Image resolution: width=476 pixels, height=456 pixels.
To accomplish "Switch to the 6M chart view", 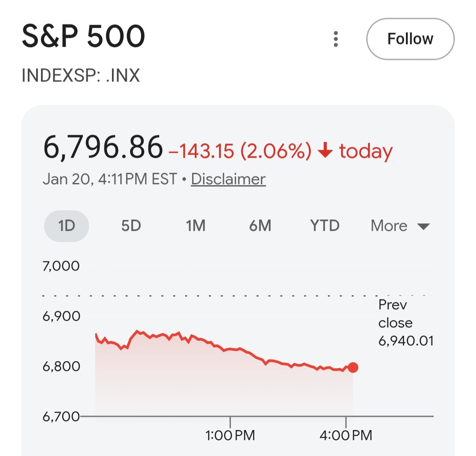I will click(x=260, y=226).
